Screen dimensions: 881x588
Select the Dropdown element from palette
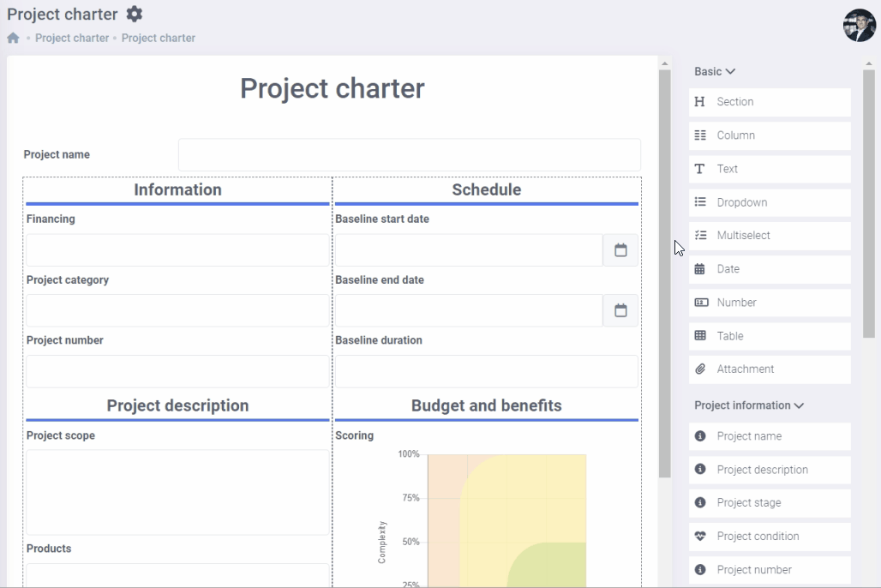pyautogui.click(x=741, y=202)
